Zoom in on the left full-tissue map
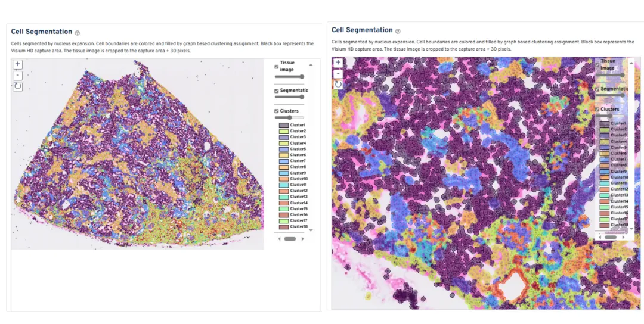This screenshot has width=644, height=324. (x=17, y=64)
